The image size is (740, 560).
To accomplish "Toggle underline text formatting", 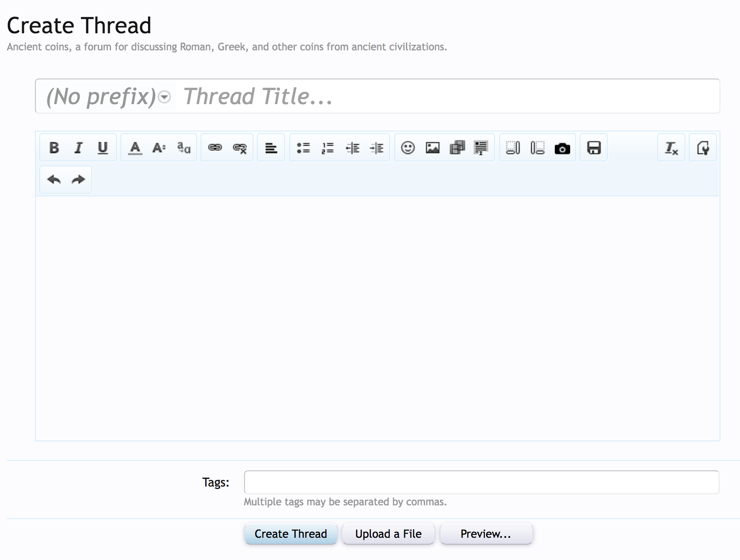I will pos(103,148).
